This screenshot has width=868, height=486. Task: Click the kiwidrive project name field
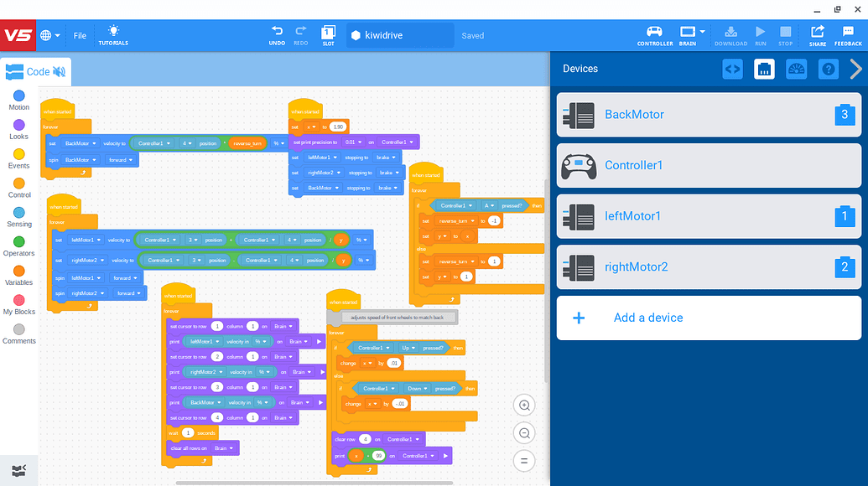tap(399, 35)
